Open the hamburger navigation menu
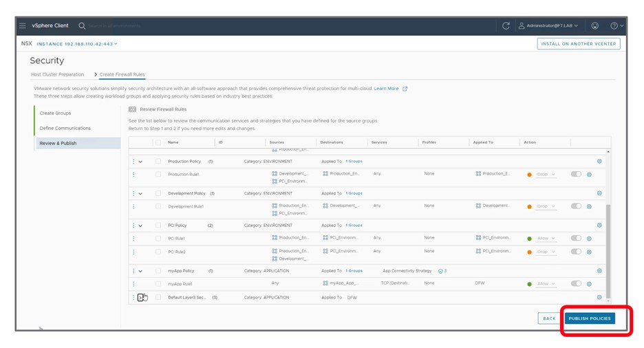The height and width of the screenshot is (348, 644). click(x=22, y=25)
